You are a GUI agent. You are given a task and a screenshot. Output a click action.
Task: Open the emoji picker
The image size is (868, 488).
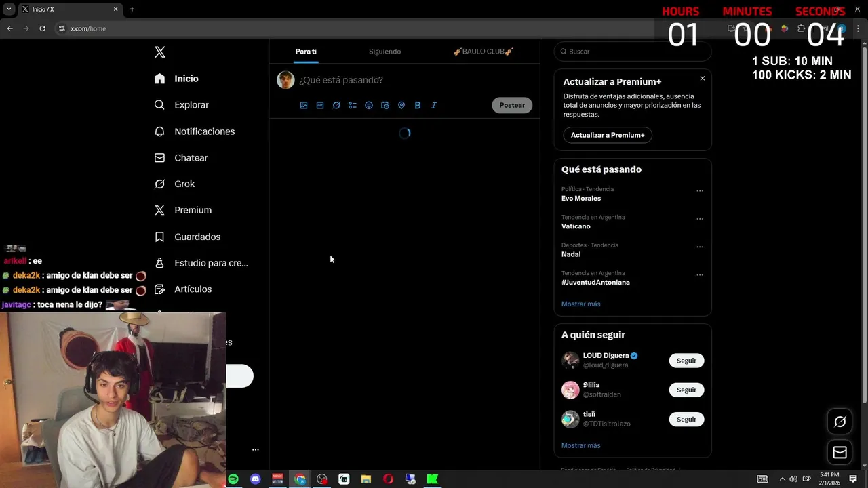pyautogui.click(x=369, y=105)
